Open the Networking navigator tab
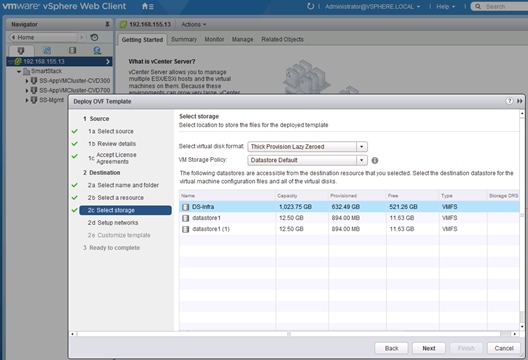The height and width of the screenshot is (360, 528). pos(97,51)
